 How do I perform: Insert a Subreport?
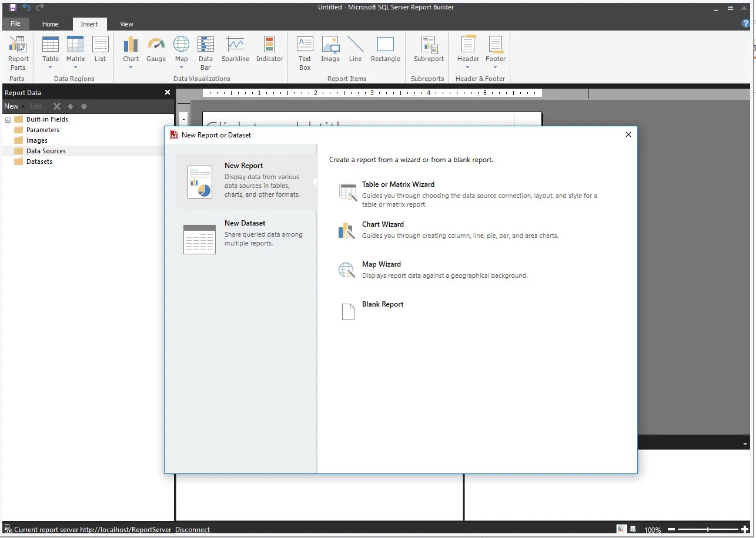[429, 50]
